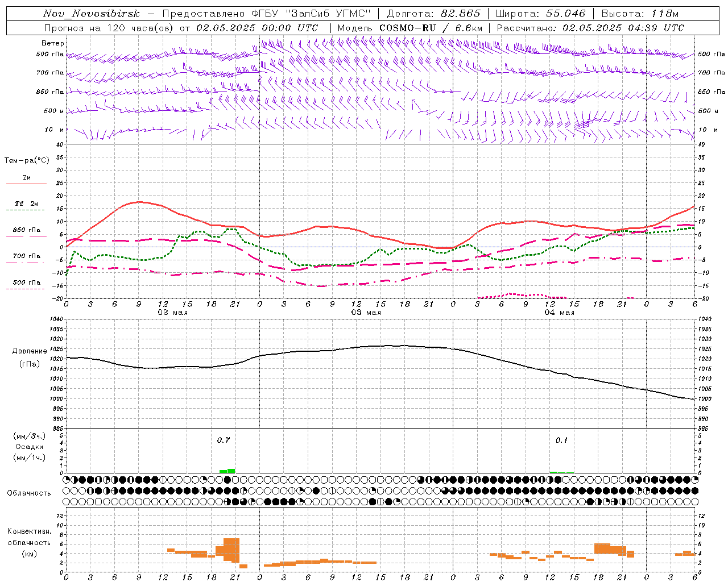Image resolution: width=728 pixels, height=582 pixels.
Task: Click the Прогноз на 120 часа(ов) text
Action: 109,28
